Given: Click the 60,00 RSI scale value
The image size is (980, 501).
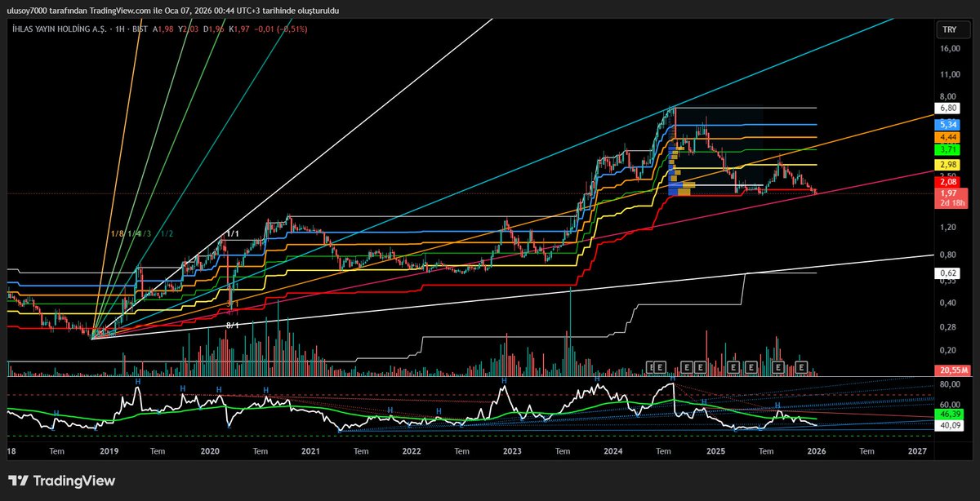Looking at the screenshot, I should 950,404.
